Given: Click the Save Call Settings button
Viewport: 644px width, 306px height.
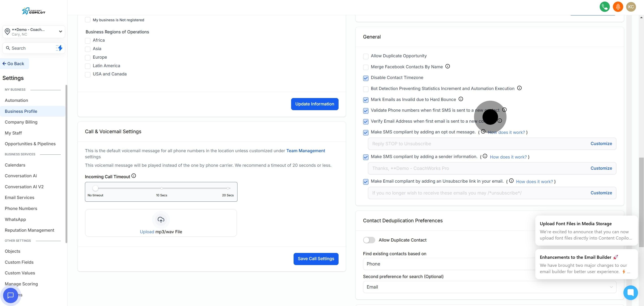Looking at the screenshot, I should (x=316, y=259).
